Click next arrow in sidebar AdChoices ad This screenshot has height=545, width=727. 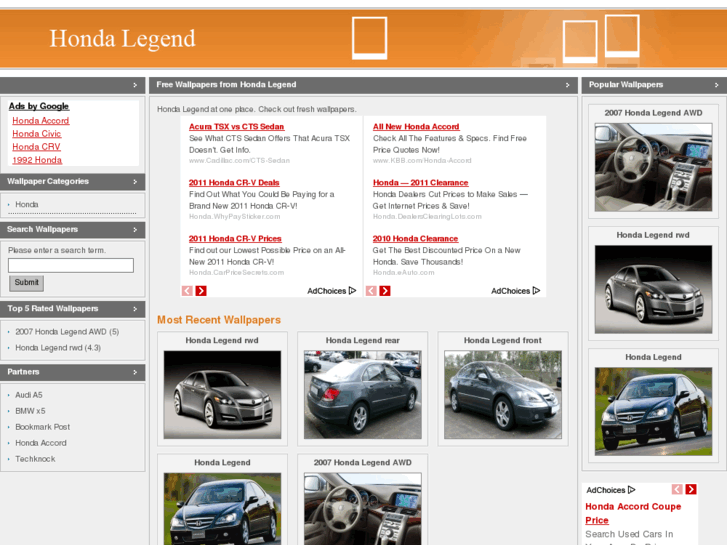(691, 489)
